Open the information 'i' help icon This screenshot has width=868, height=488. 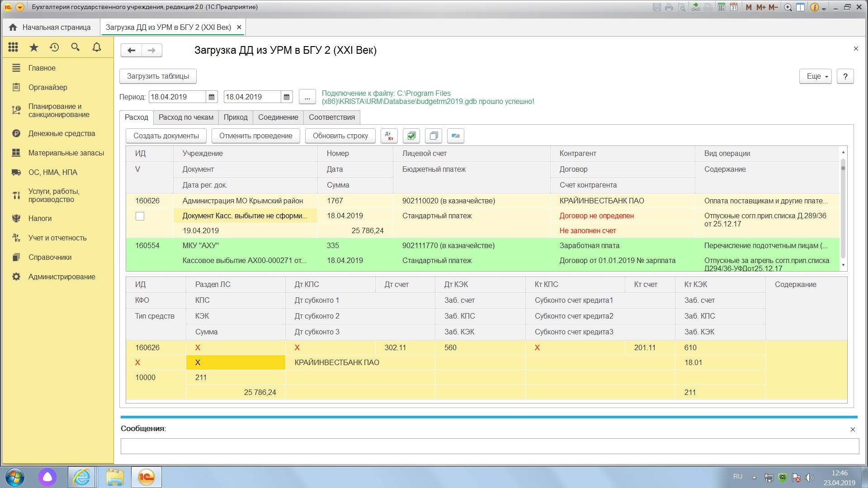814,7
